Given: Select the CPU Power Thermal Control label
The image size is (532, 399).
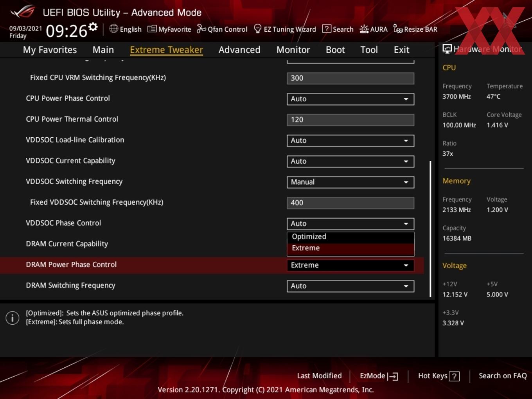Looking at the screenshot, I should pos(72,119).
